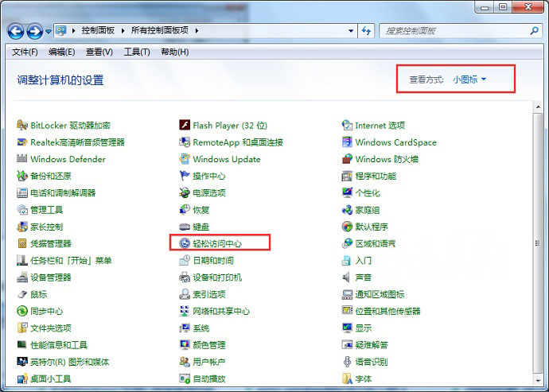
Task: Open the 个性化 icon
Action: pyautogui.click(x=347, y=192)
